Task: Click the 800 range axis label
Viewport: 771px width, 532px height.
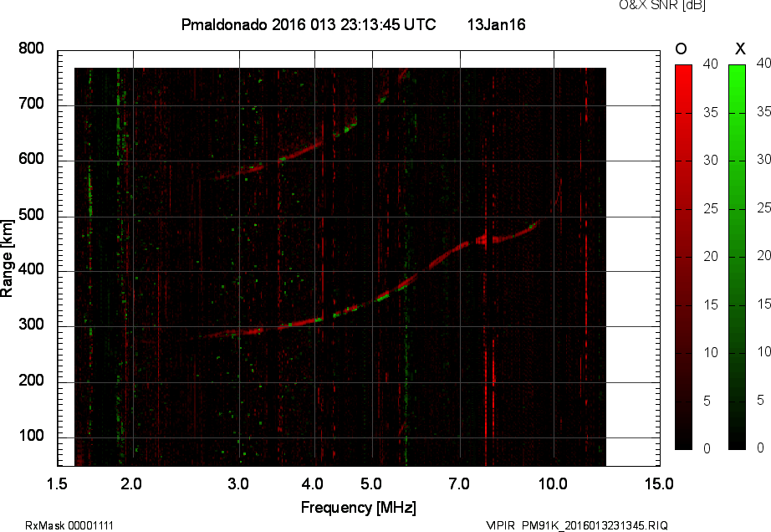Action: click(31, 49)
